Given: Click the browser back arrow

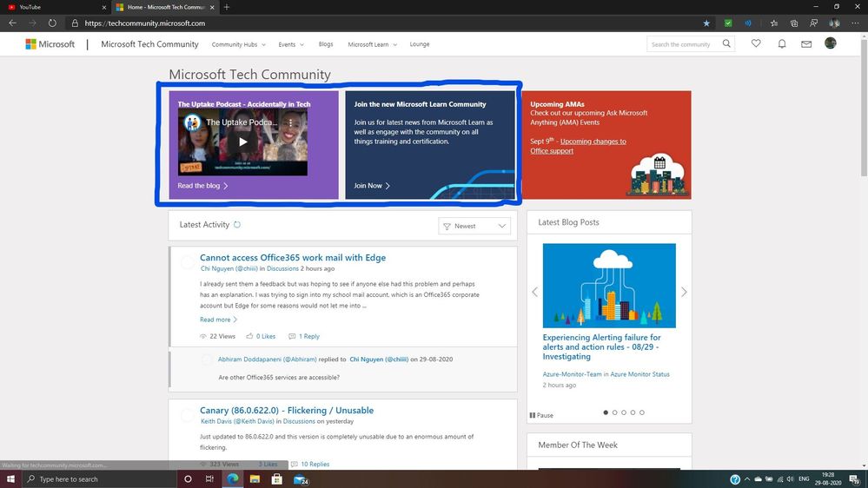Looking at the screenshot, I should 12,23.
